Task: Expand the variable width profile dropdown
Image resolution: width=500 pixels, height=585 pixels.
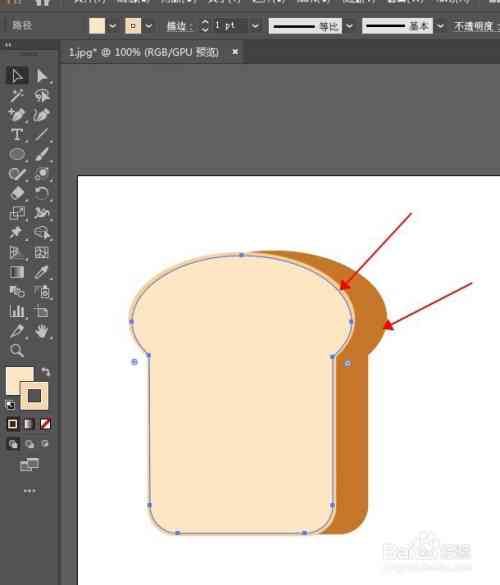Action: (x=349, y=26)
